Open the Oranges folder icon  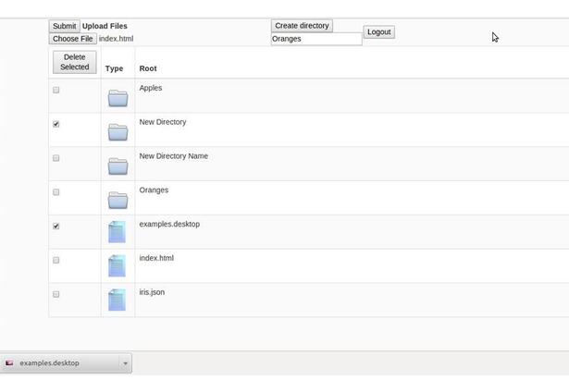(118, 201)
